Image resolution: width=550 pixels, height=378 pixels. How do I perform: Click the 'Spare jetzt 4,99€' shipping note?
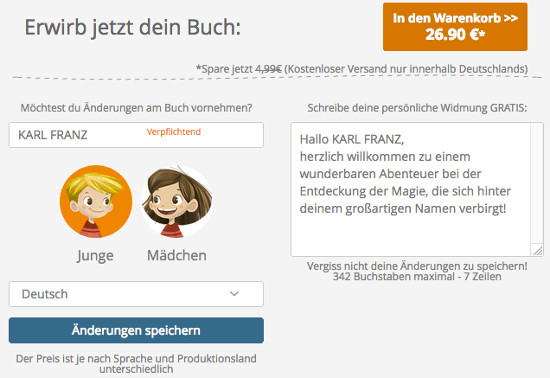362,69
